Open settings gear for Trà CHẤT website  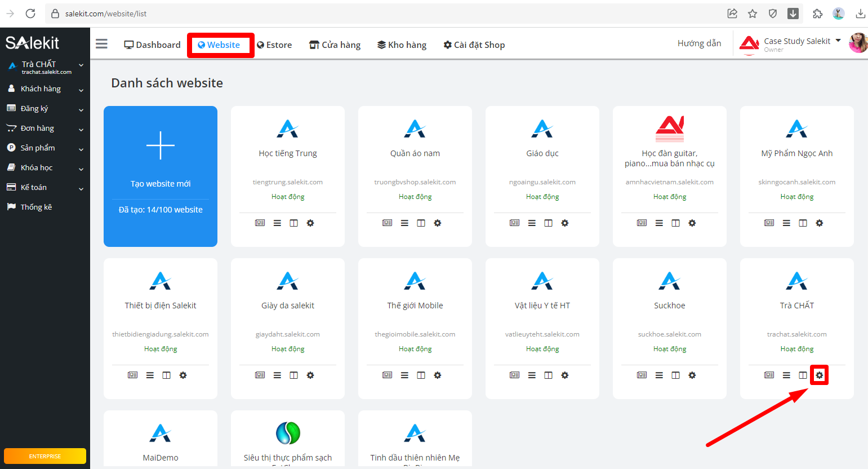click(x=820, y=375)
